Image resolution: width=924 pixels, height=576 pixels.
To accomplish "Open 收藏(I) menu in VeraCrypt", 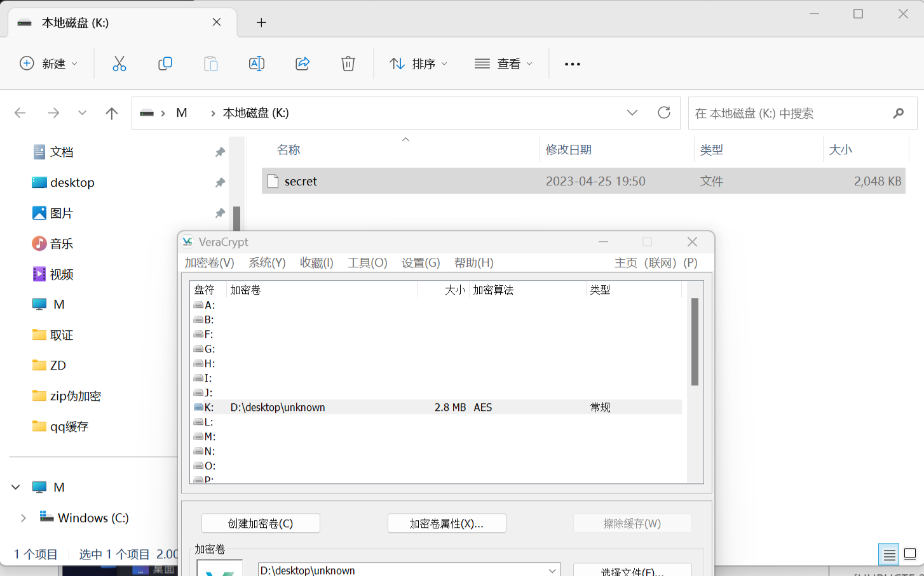I will click(x=316, y=263).
